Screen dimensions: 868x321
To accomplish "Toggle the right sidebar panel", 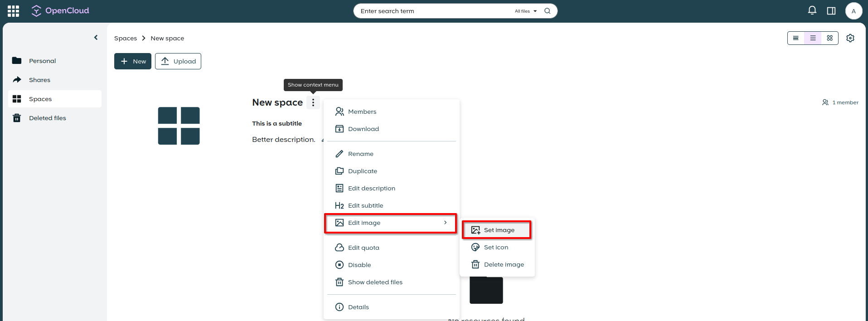I will [831, 11].
